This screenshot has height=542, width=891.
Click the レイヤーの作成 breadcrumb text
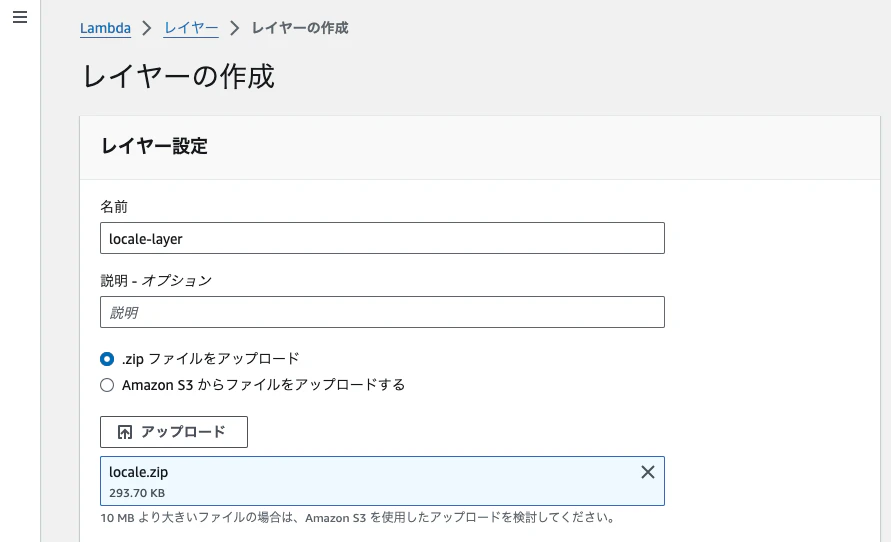tap(300, 28)
